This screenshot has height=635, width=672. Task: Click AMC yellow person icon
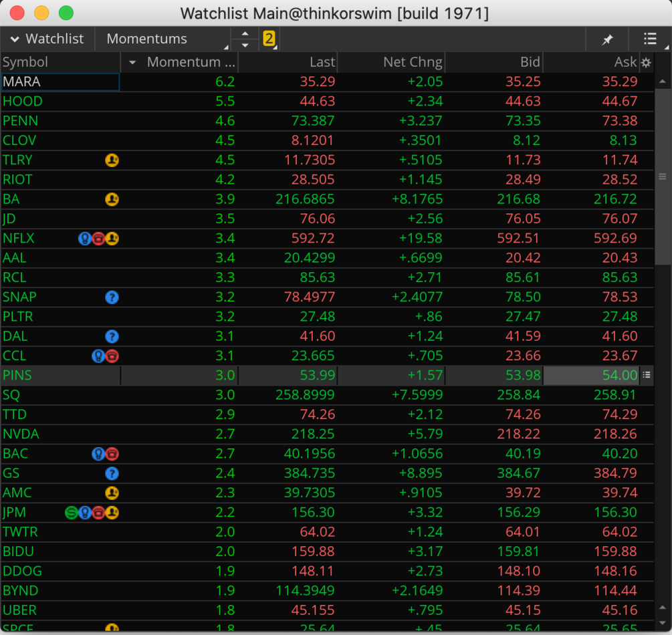coord(112,493)
